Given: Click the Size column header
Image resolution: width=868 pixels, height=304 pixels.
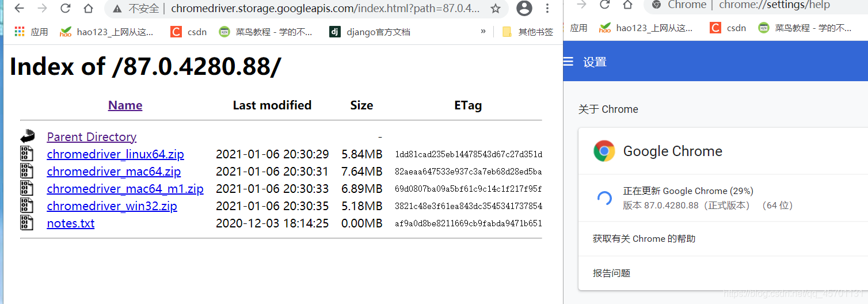Looking at the screenshot, I should click(x=361, y=105).
